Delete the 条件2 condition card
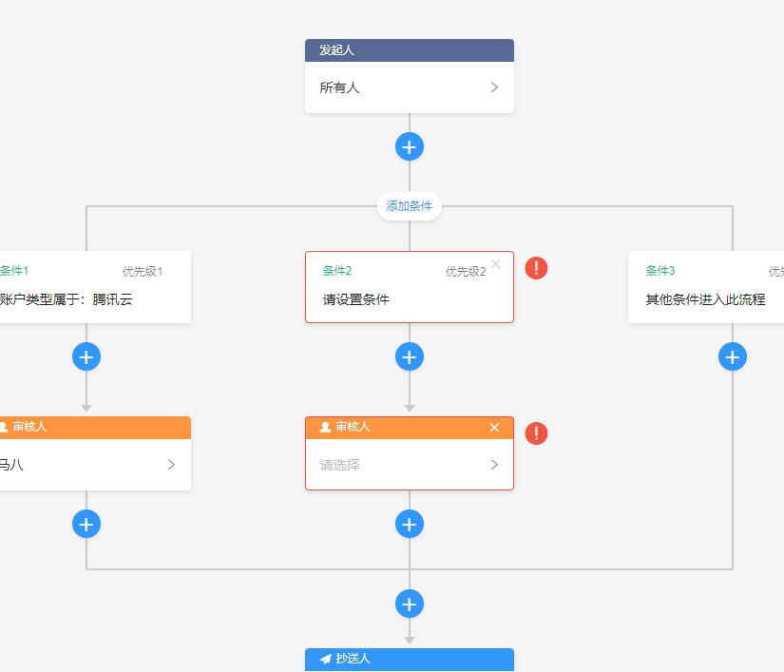Image resolution: width=784 pixels, height=672 pixels. [x=495, y=264]
